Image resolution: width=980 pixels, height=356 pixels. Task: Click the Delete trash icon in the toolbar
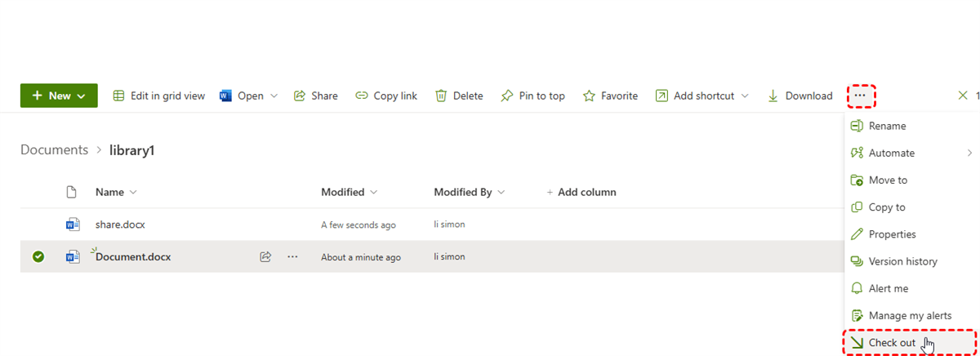pos(441,96)
